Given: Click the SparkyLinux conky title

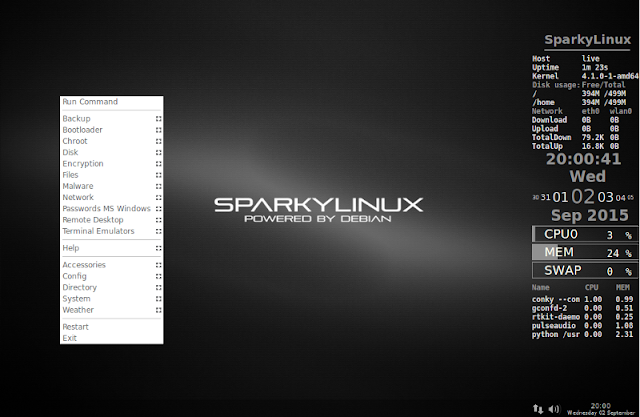Looking at the screenshot, I should tap(587, 40).
